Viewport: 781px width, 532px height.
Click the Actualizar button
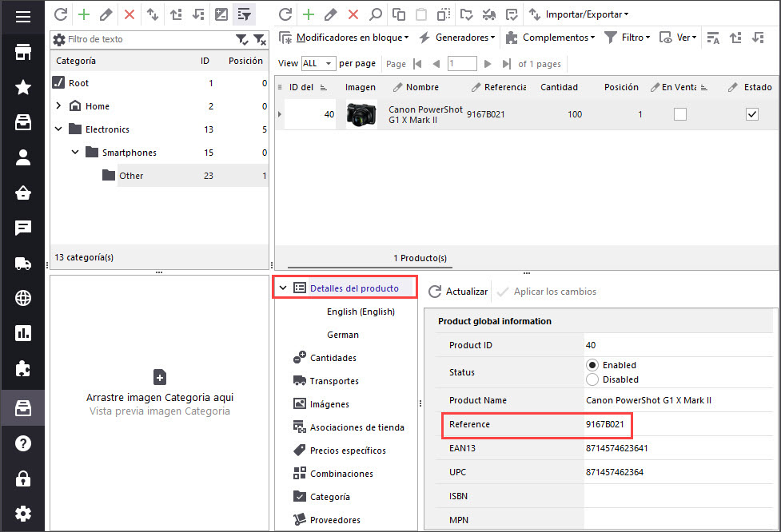pyautogui.click(x=458, y=291)
